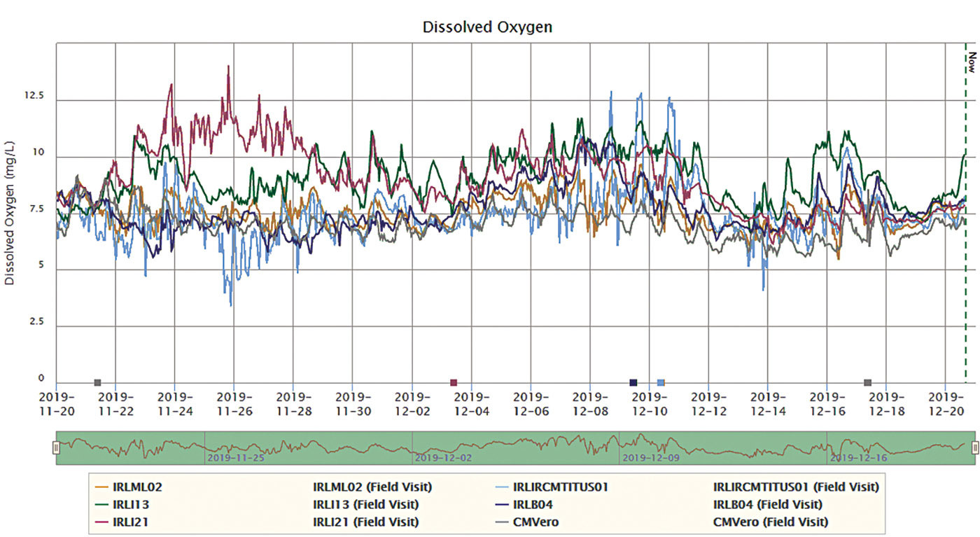Viewport: 980px width, 537px height.
Task: Click the maroon IRLI21 field visit marker
Action: [x=454, y=383]
